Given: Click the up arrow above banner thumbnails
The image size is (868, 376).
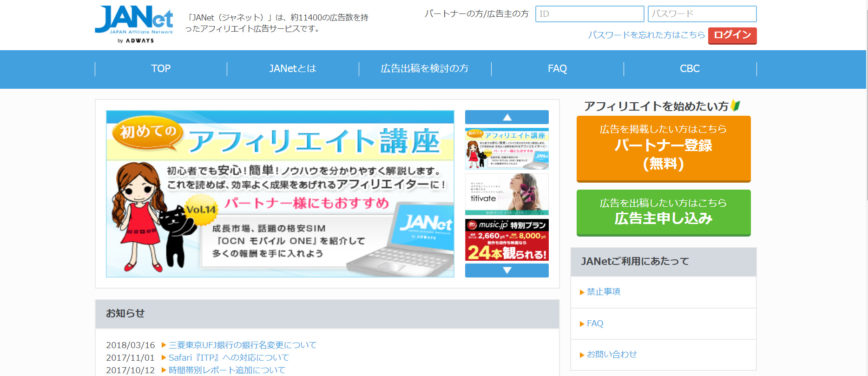Looking at the screenshot, I should pos(507,117).
